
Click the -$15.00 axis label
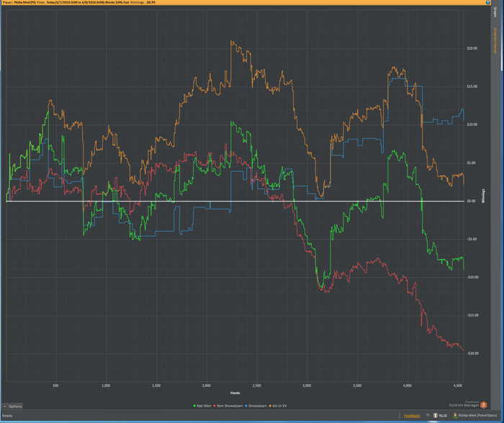pos(472,315)
